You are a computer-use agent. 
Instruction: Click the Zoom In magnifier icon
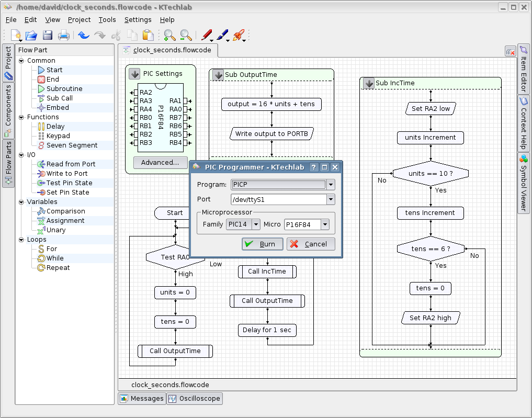169,36
